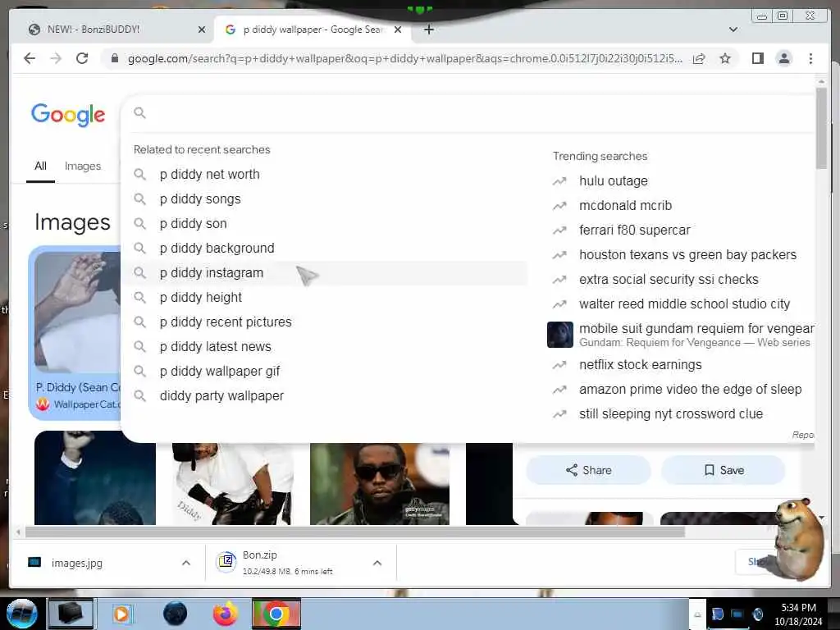Open trending walter reed middle school studio city
The image size is (840, 630).
(684, 304)
